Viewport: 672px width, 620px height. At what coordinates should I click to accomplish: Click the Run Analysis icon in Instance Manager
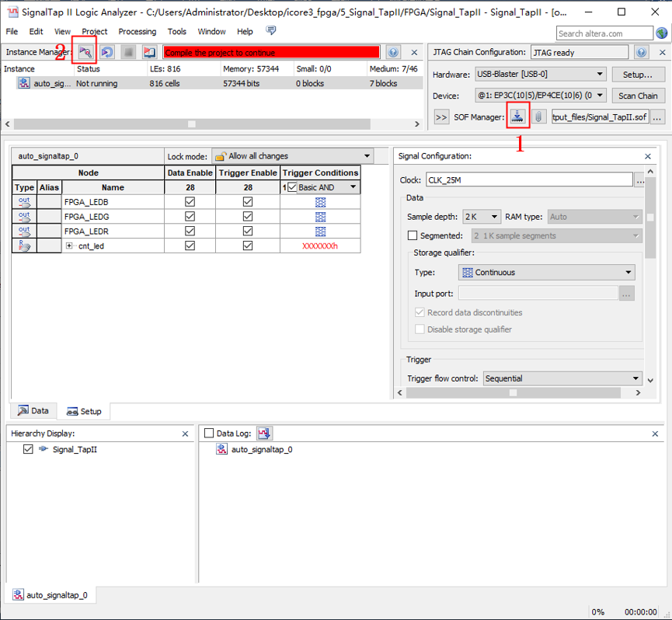coord(85,52)
